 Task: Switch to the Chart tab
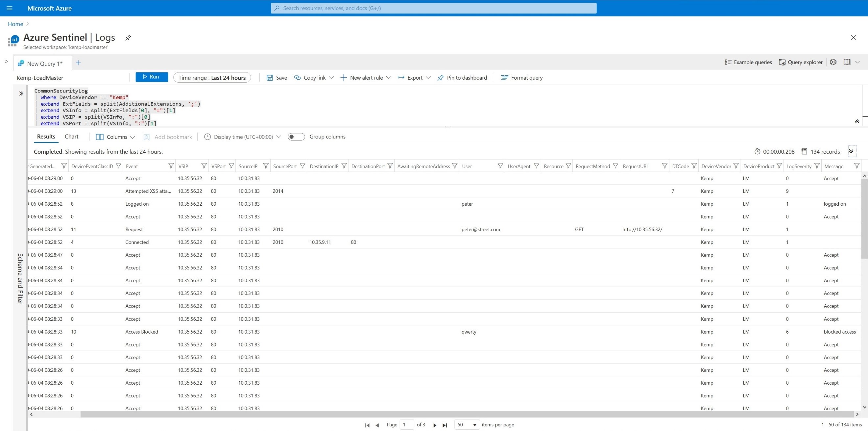71,137
